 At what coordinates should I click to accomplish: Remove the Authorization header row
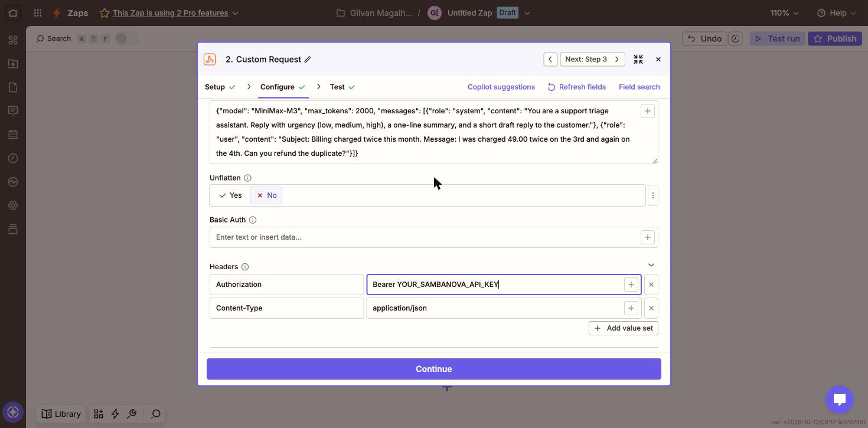(651, 285)
